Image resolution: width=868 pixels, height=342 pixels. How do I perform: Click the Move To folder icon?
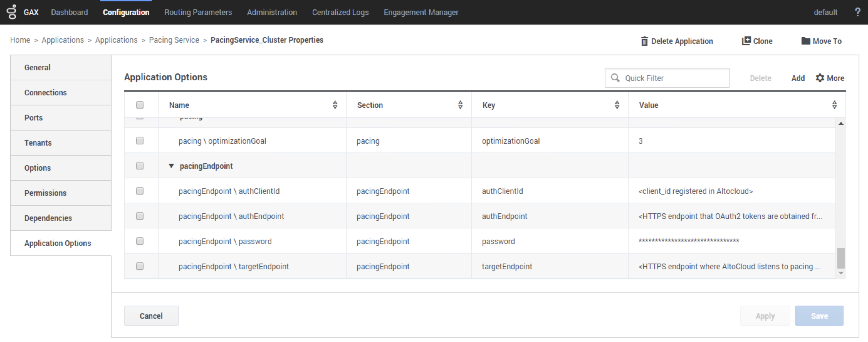click(x=806, y=41)
